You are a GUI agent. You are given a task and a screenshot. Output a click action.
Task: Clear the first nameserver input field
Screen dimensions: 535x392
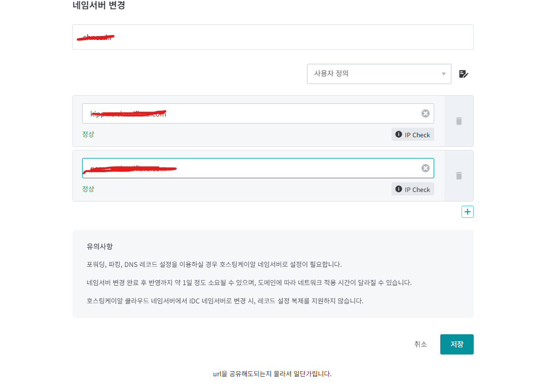click(425, 113)
